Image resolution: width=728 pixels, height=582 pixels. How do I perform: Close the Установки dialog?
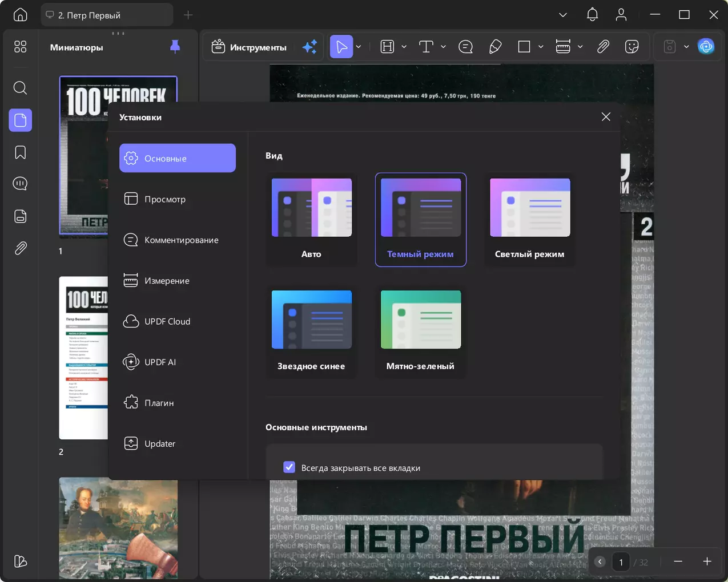tap(606, 117)
